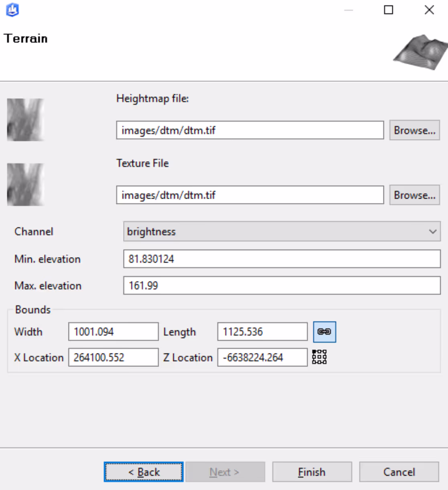Viewport: 448px width, 490px height.
Task: Click the application logo in the title bar
Action: click(x=12, y=10)
